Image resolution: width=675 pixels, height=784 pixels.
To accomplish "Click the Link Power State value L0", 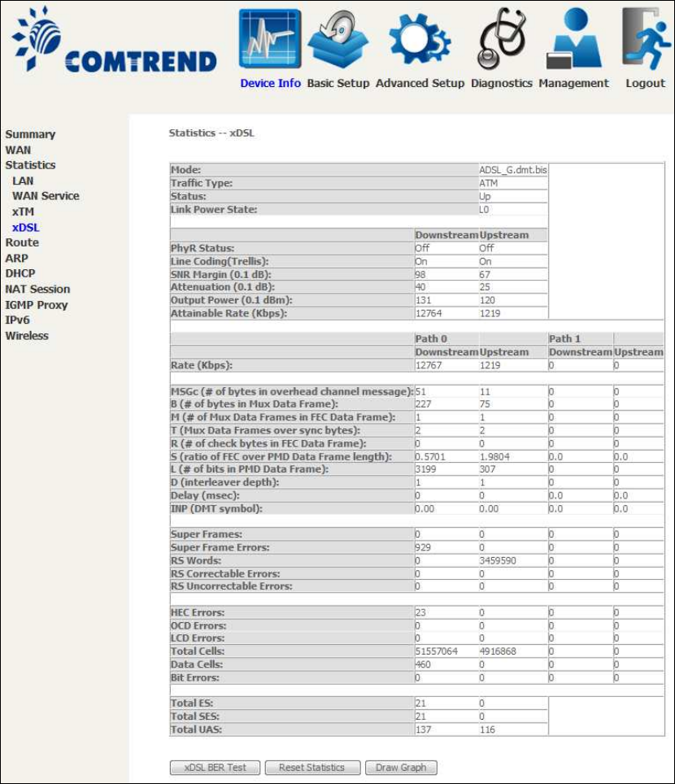I will point(484,210).
